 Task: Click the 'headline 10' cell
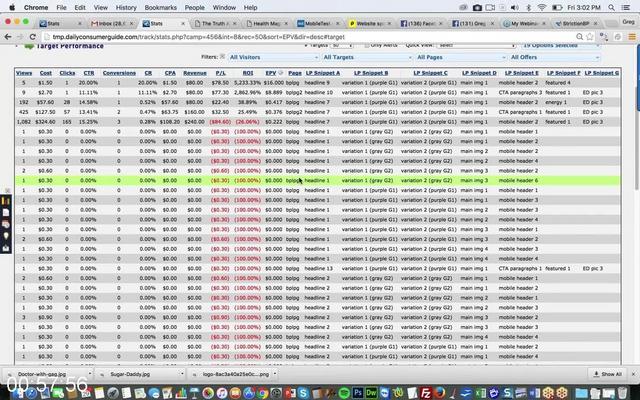(319, 92)
